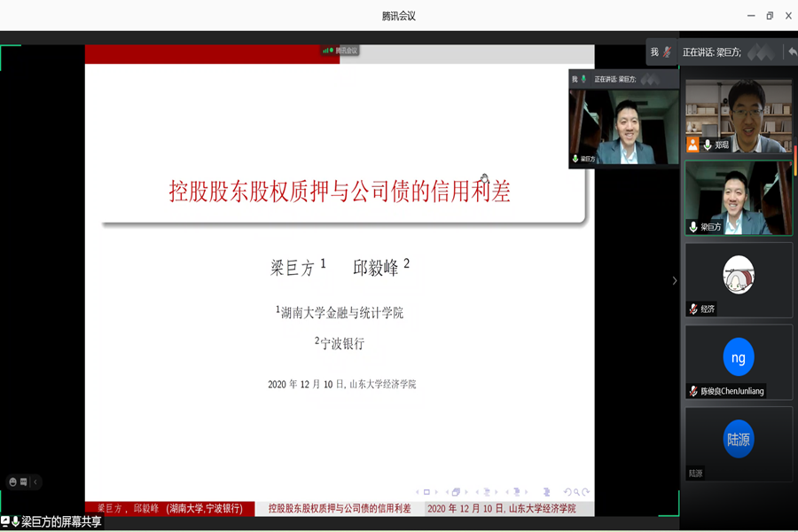Click the 经济 participant cartoon avatar

(739, 274)
